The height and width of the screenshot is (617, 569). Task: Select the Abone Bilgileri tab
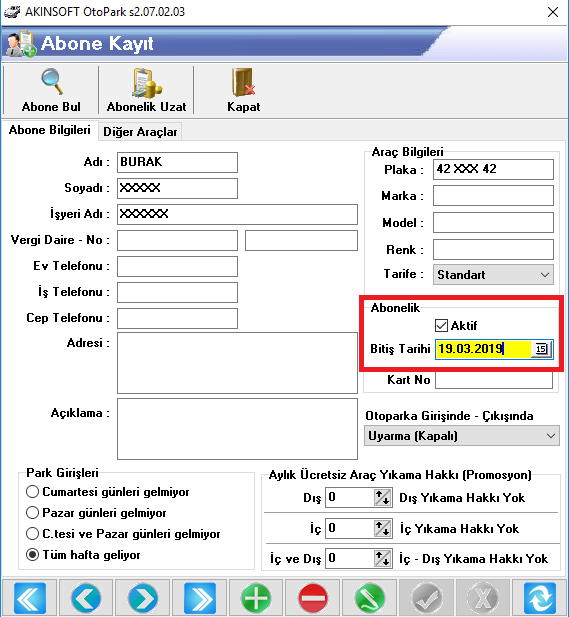[50, 130]
